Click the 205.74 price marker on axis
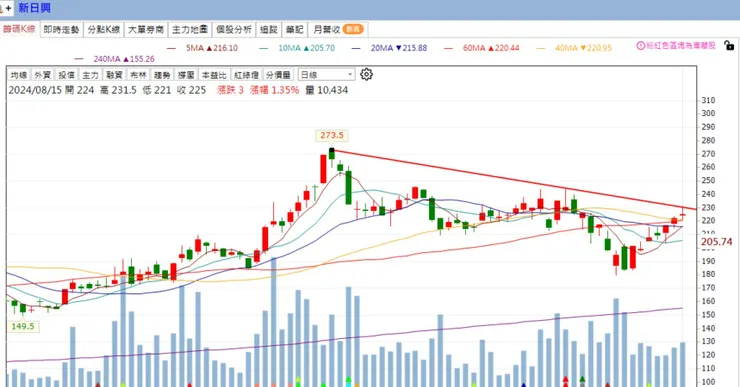Image resolution: width=740 pixels, height=387 pixels. 716,242
